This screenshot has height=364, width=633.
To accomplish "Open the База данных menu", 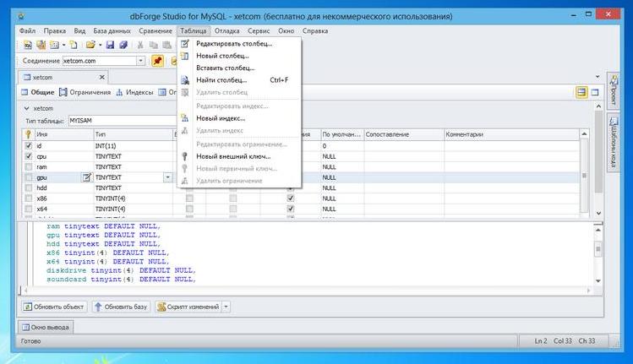I will [112, 30].
